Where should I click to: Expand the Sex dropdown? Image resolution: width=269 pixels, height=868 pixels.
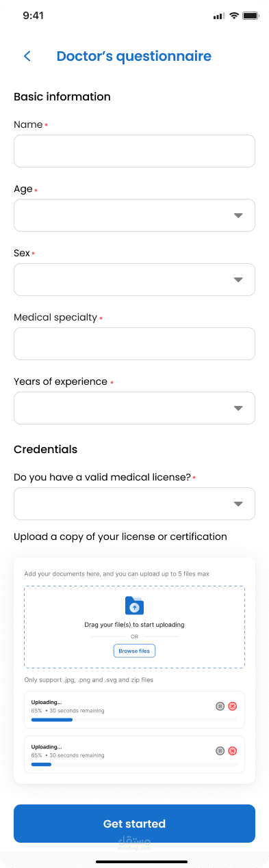(134, 280)
